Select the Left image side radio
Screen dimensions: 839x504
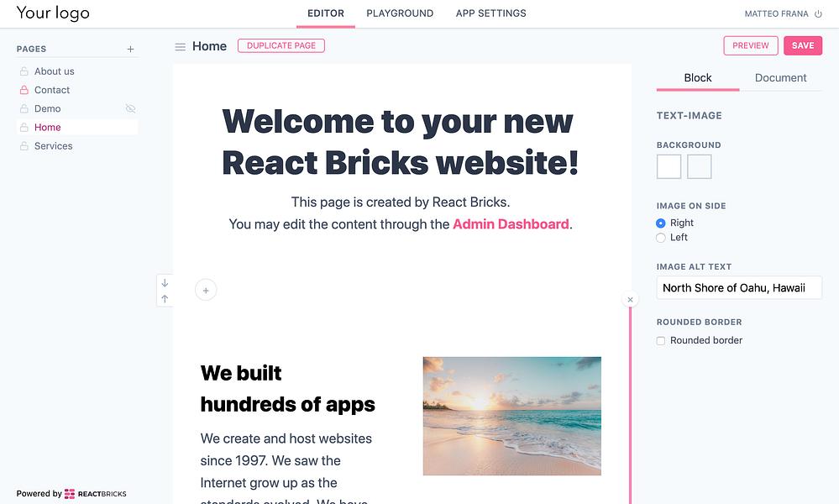pyautogui.click(x=661, y=238)
